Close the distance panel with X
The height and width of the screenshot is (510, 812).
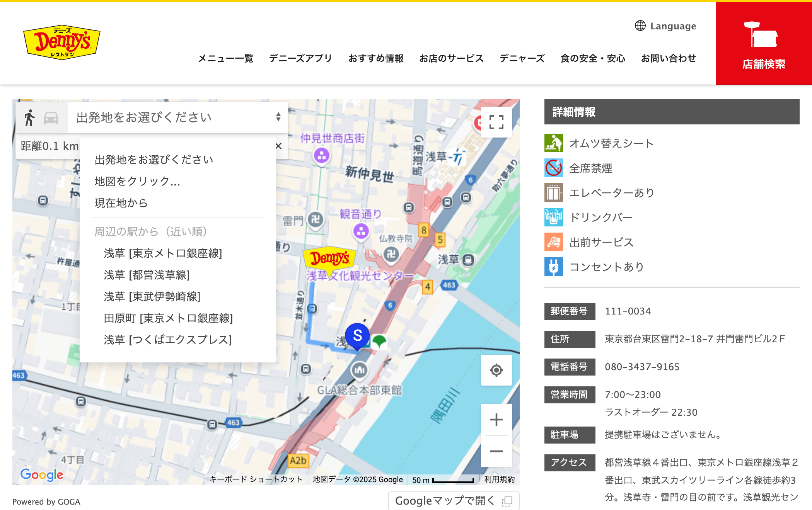point(278,146)
